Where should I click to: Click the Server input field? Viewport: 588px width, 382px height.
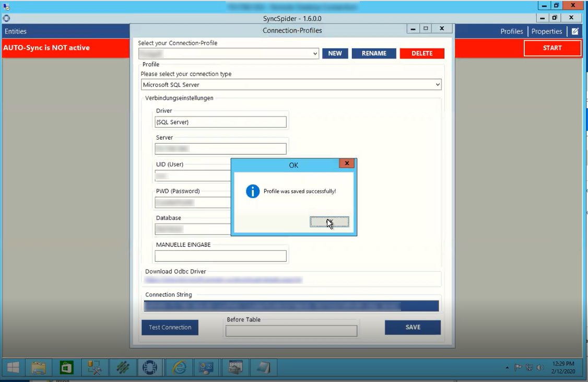click(220, 148)
